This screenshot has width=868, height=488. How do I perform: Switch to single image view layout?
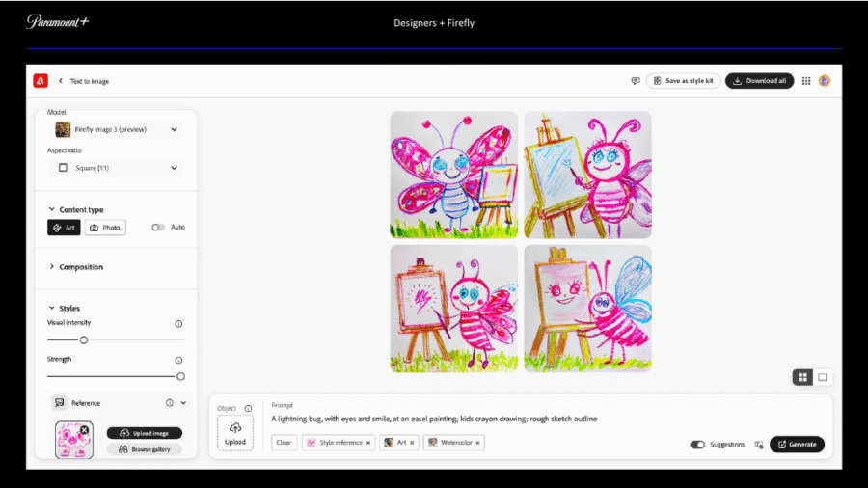[x=823, y=377]
